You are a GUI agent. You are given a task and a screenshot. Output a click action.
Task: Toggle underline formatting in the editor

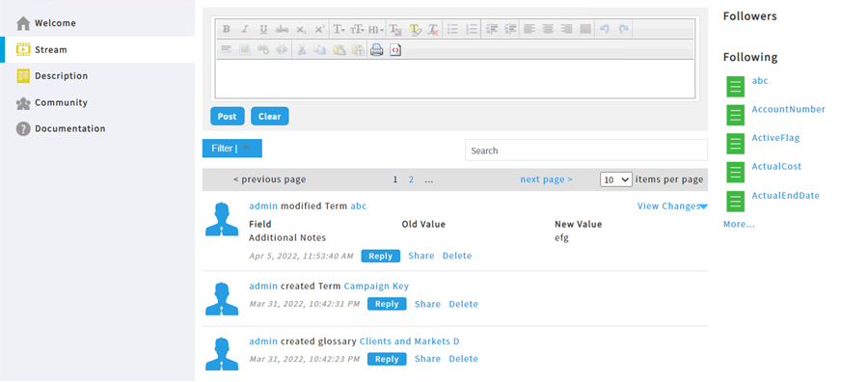(x=263, y=29)
